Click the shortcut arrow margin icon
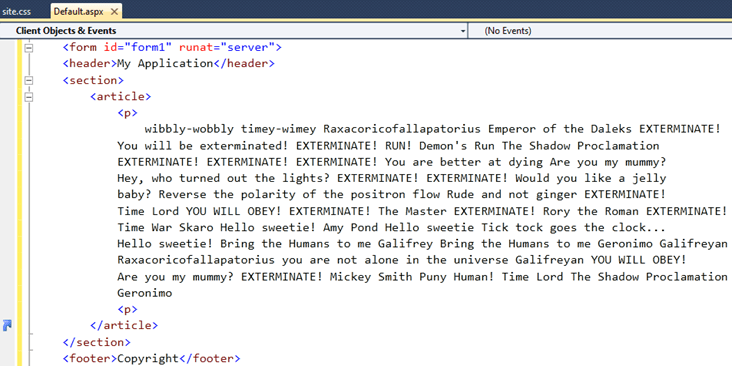 7,325
